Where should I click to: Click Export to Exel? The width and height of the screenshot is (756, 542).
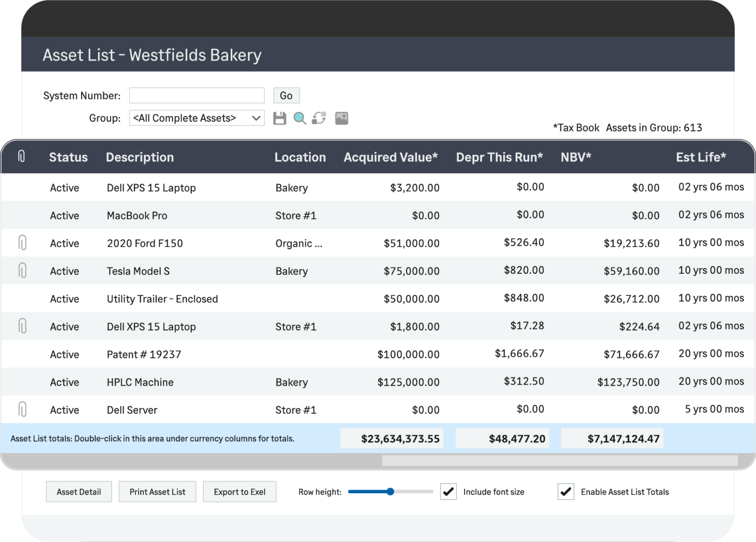pyautogui.click(x=240, y=491)
